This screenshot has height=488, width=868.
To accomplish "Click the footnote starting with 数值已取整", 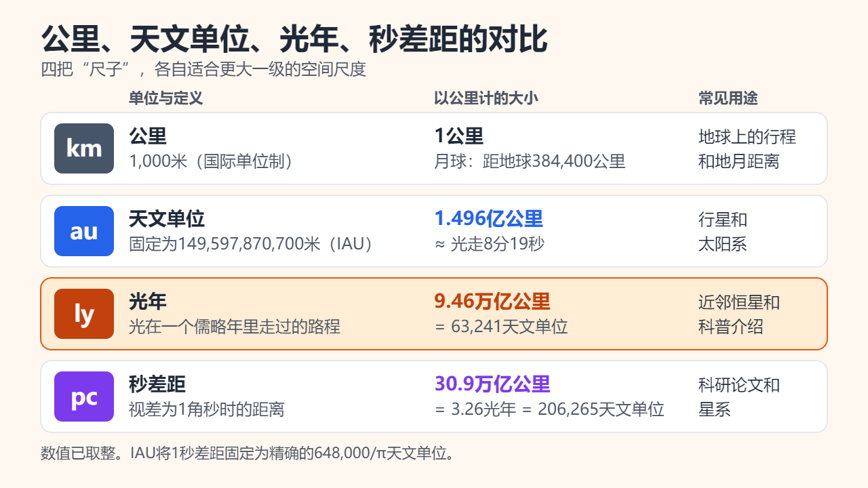I will click(x=248, y=453).
